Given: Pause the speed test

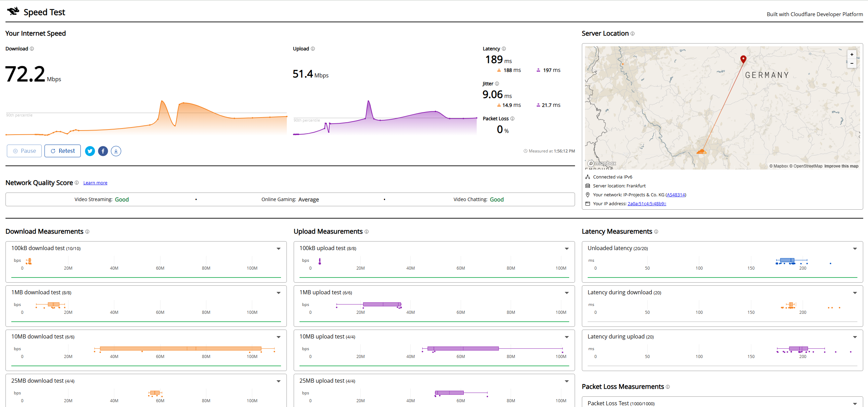Looking at the screenshot, I should (24, 151).
